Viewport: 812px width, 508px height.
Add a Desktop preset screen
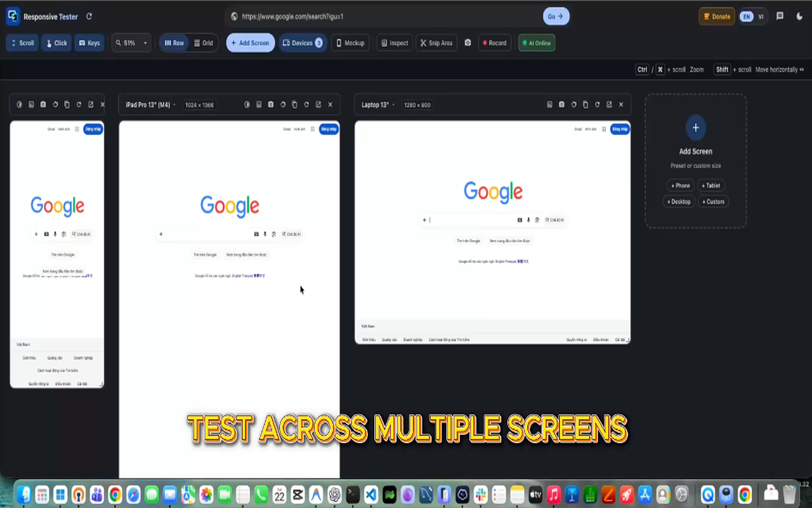click(679, 202)
